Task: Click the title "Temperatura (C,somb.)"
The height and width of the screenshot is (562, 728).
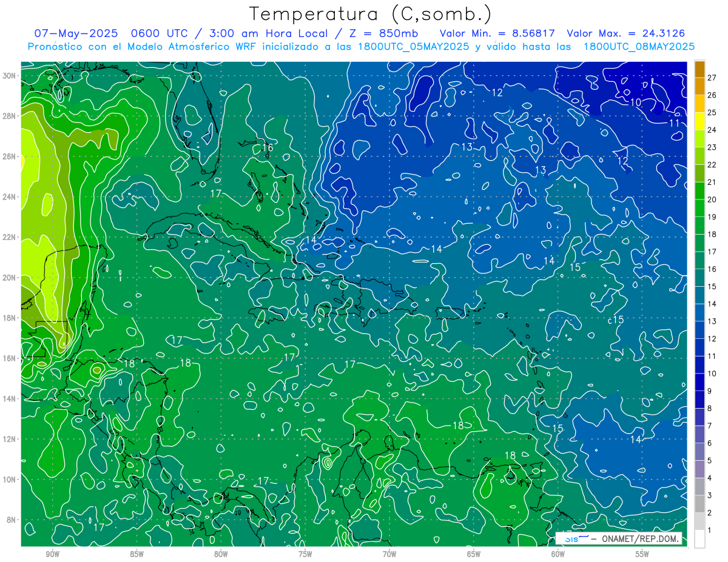Action: (x=371, y=14)
